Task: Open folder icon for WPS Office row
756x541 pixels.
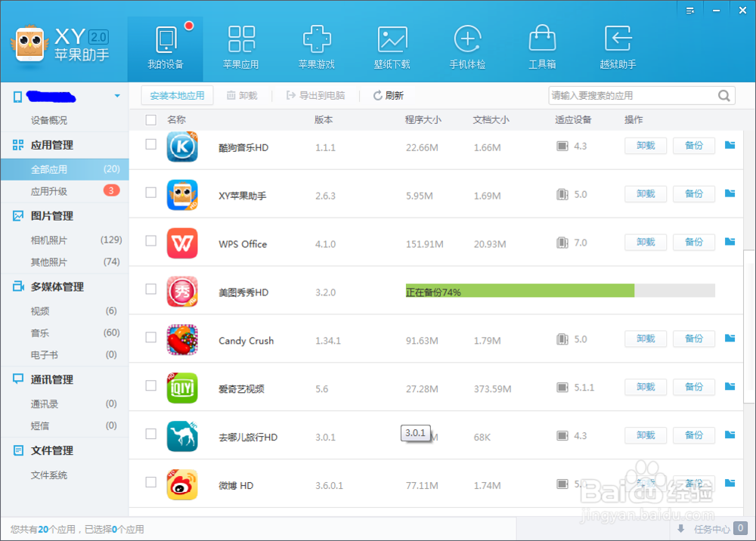Action: click(730, 241)
